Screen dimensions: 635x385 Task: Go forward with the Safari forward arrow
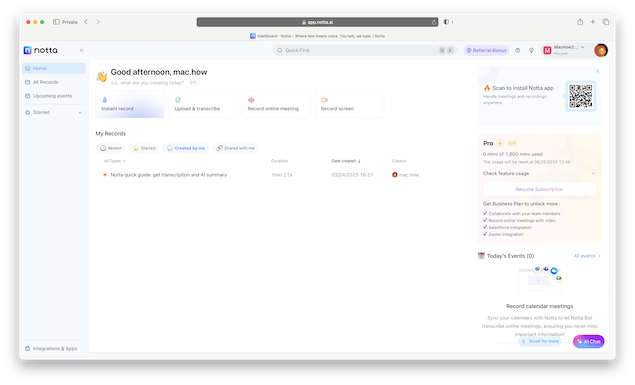[98, 22]
